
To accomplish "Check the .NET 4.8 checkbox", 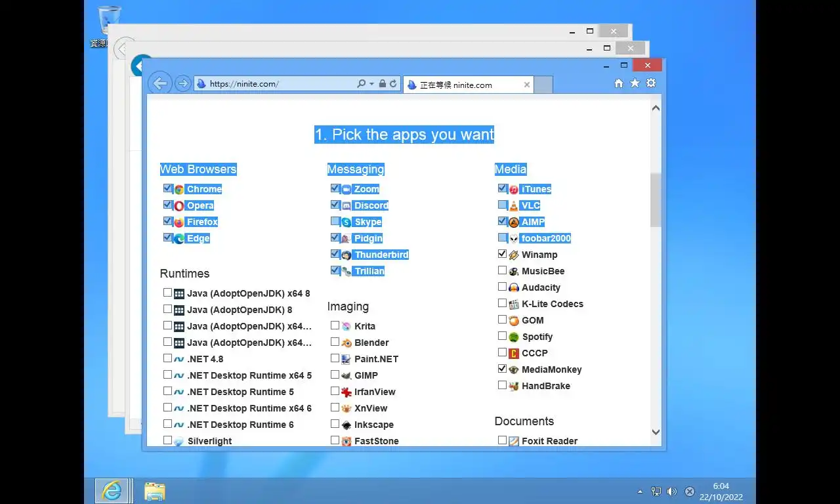I will 168,358.
